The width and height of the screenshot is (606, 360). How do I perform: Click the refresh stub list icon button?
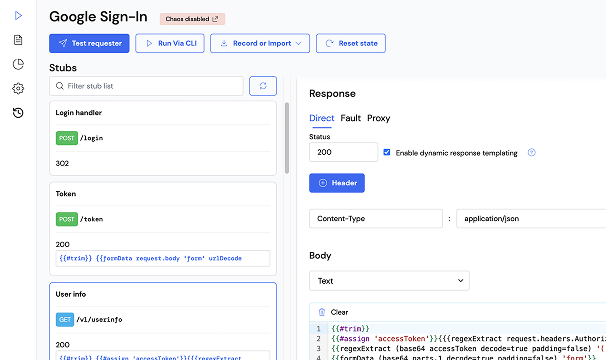point(263,86)
